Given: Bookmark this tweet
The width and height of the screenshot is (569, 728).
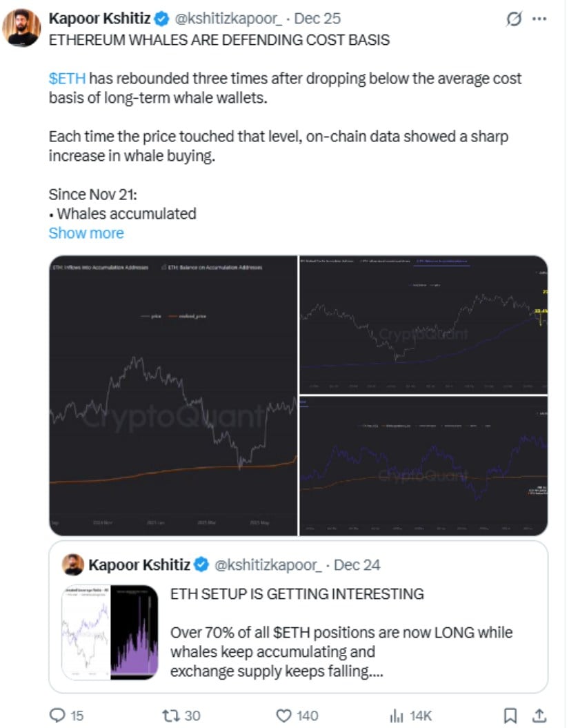Looking at the screenshot, I should [x=510, y=716].
